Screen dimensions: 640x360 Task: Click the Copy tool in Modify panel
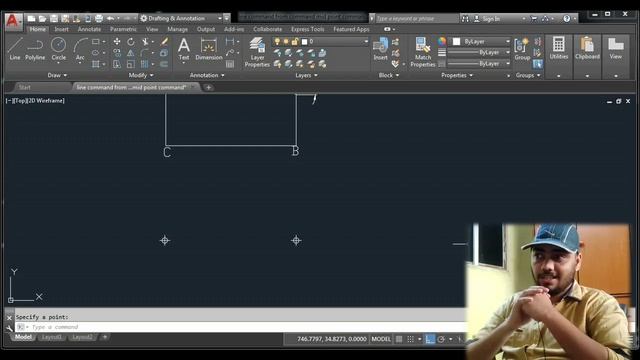pos(117,53)
